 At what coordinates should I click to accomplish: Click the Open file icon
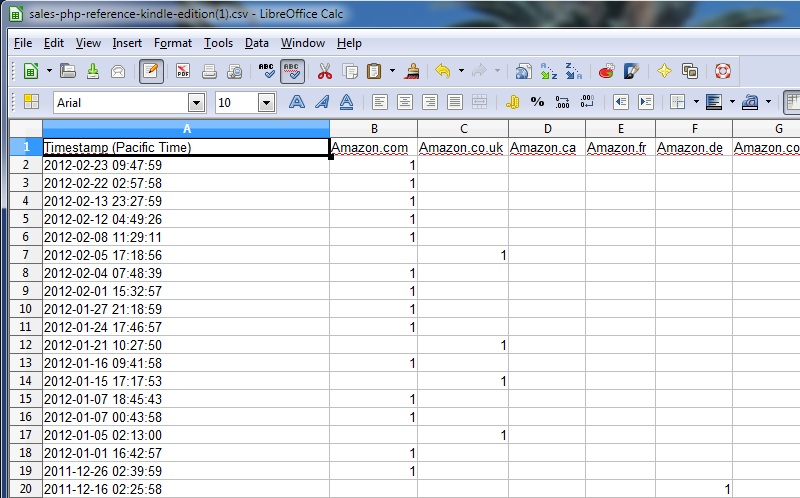(x=68, y=71)
